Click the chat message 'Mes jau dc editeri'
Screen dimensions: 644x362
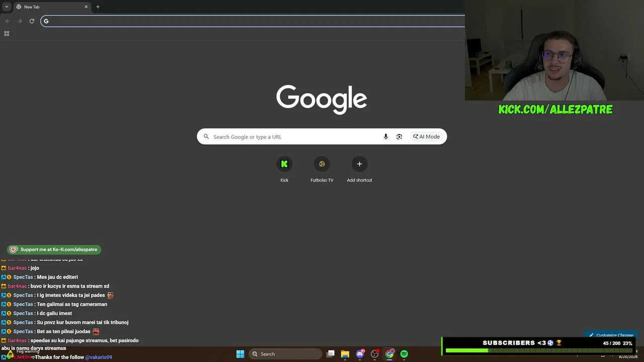(57, 277)
